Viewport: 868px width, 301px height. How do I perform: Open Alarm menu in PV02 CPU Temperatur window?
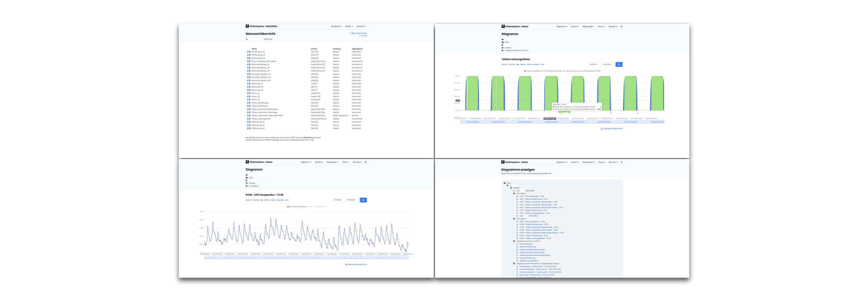345,162
